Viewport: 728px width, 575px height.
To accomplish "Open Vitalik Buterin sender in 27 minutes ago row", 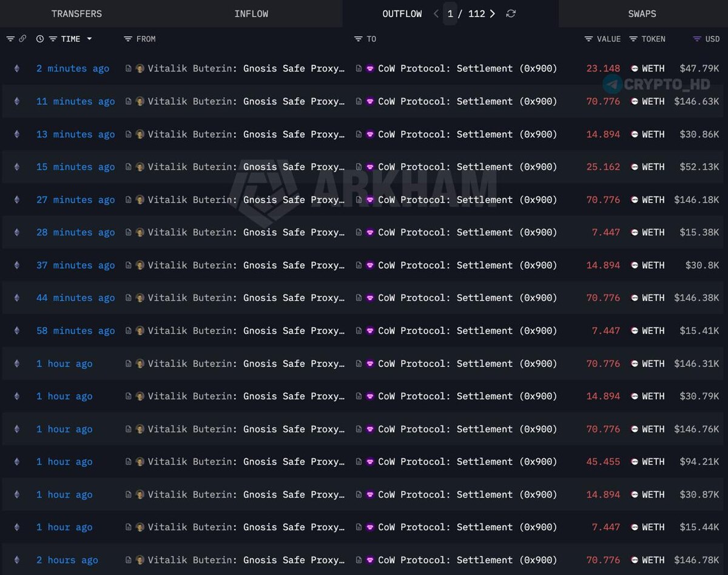I will (x=246, y=200).
